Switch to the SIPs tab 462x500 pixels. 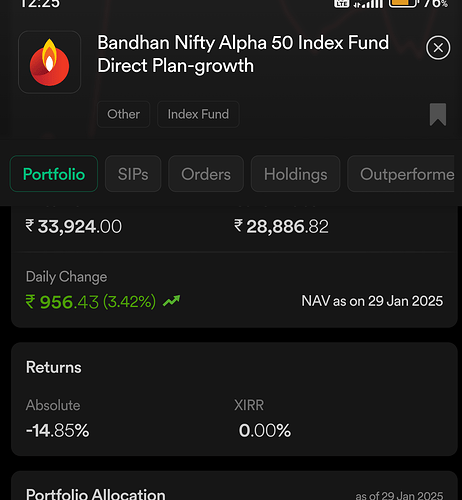[133, 174]
